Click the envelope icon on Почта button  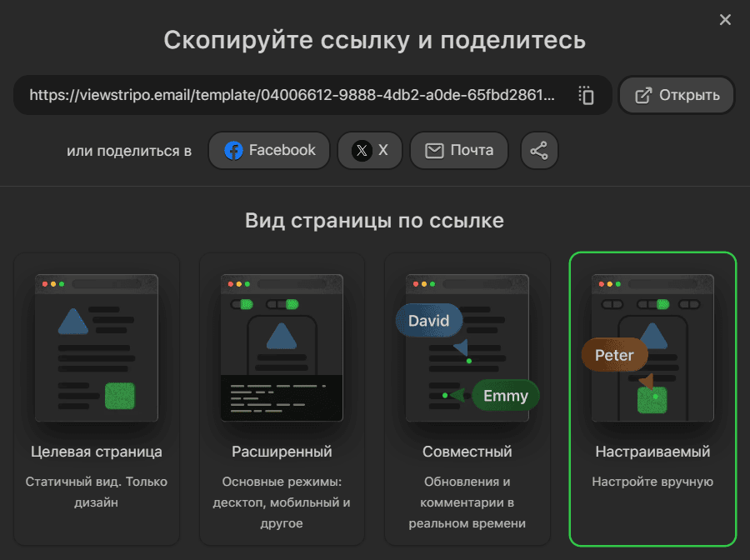pyautogui.click(x=435, y=150)
